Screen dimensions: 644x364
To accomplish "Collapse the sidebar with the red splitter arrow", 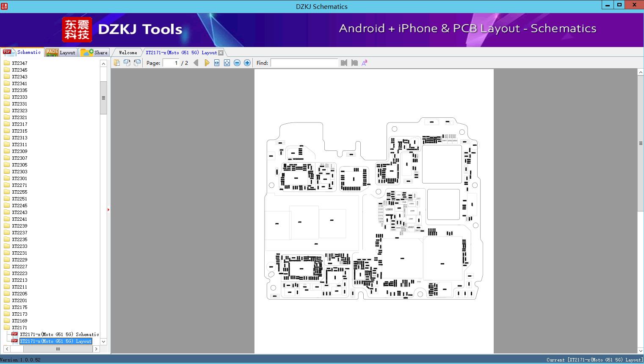I will (x=108, y=210).
